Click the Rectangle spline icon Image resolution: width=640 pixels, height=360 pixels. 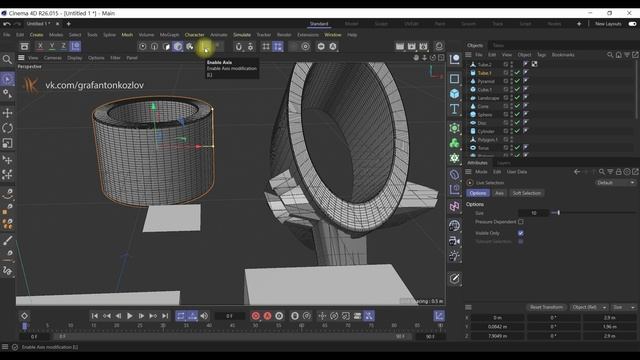454,78
